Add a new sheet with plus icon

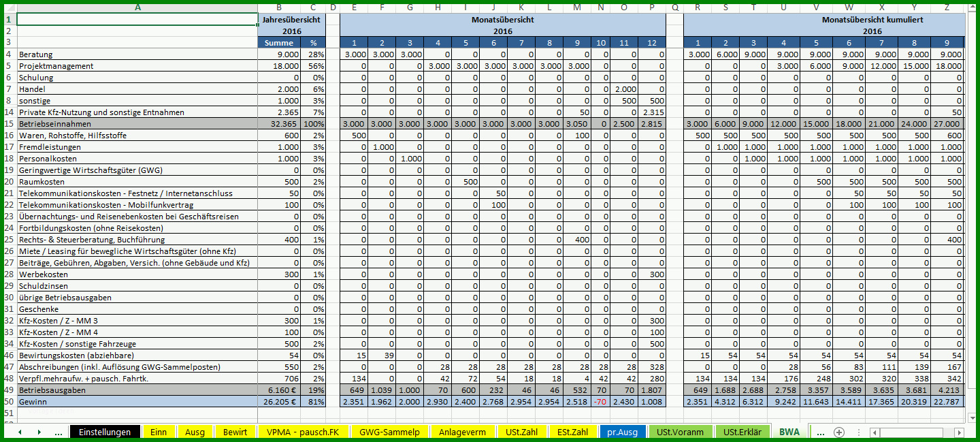[839, 432]
